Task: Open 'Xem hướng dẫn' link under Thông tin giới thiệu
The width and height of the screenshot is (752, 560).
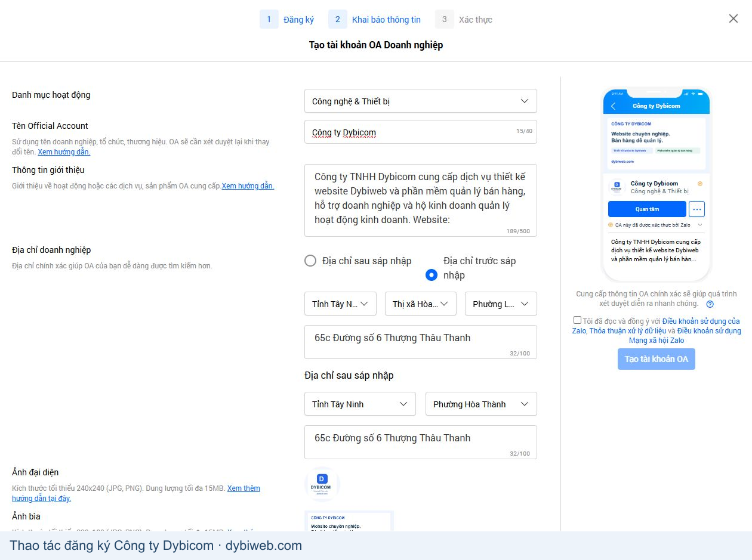Action: pyautogui.click(x=248, y=186)
